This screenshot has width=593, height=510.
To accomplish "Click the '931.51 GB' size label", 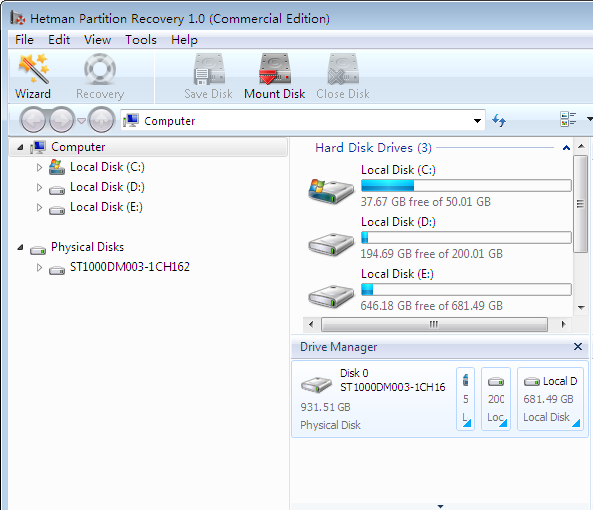I will click(x=325, y=407).
